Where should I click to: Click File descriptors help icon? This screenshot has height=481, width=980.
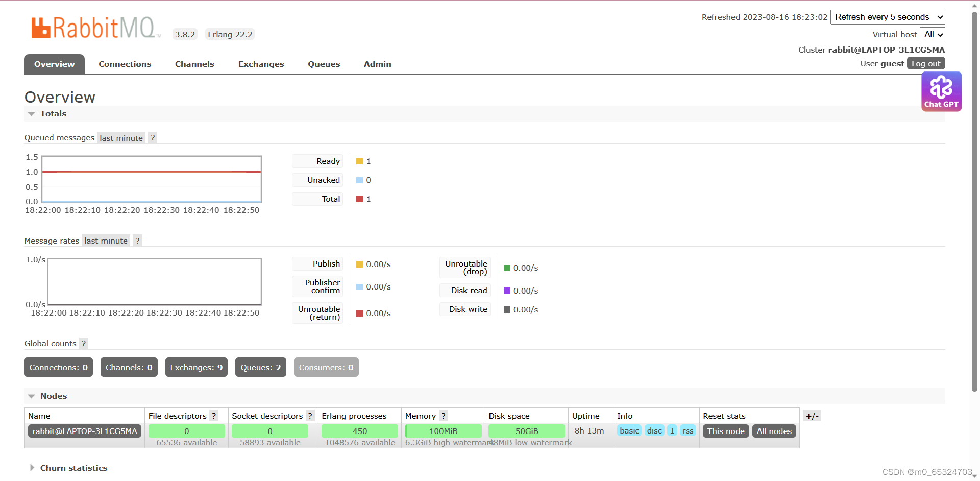[214, 416]
